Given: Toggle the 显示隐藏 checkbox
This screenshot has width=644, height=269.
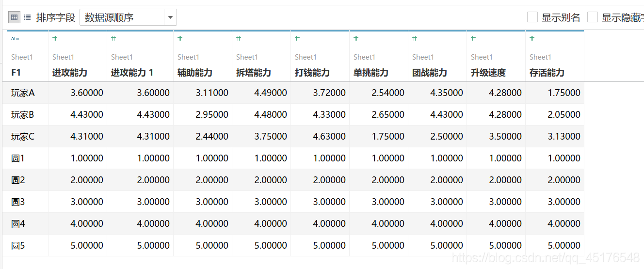Looking at the screenshot, I should pyautogui.click(x=593, y=17).
